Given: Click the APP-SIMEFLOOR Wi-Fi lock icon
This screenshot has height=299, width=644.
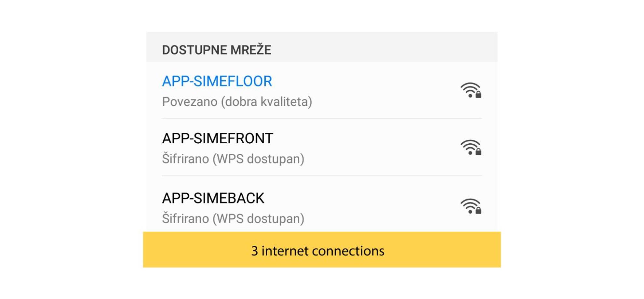Looking at the screenshot, I should [x=478, y=94].
